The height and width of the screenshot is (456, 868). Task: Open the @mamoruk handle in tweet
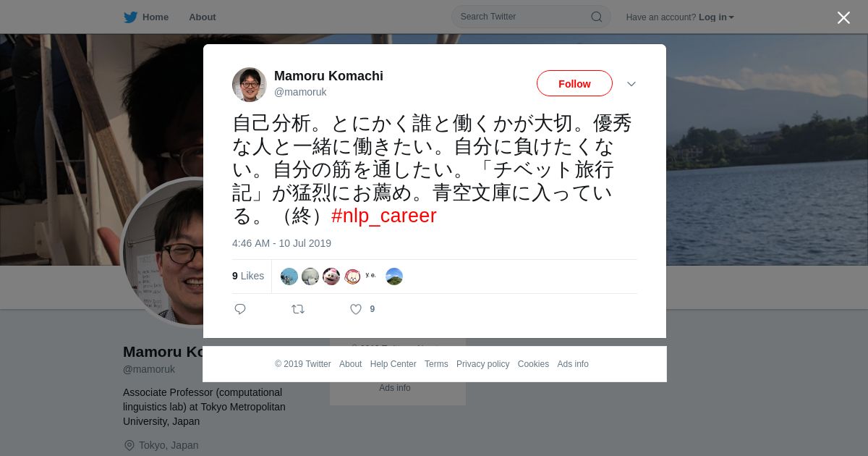tap(300, 92)
